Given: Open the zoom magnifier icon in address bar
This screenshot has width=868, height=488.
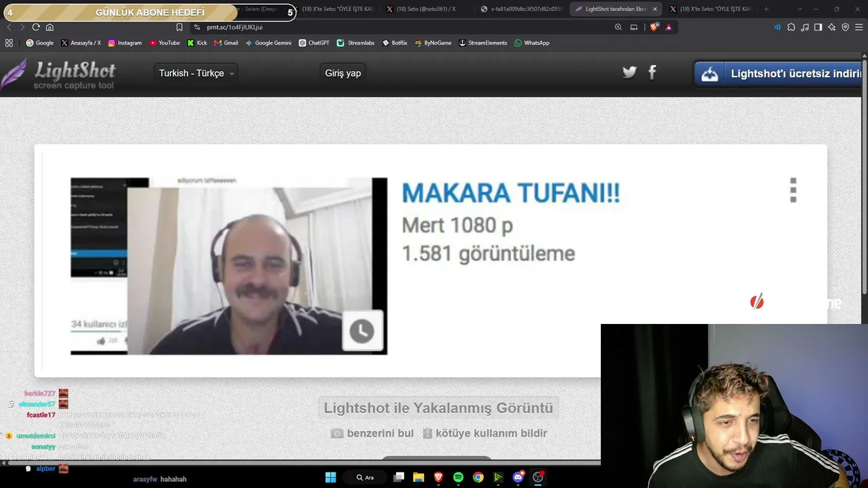Looking at the screenshot, I should coord(618,27).
